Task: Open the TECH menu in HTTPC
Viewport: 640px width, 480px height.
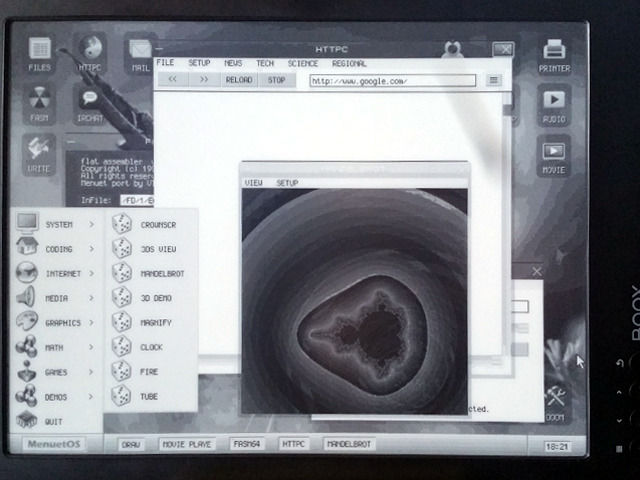Action: tap(265, 63)
